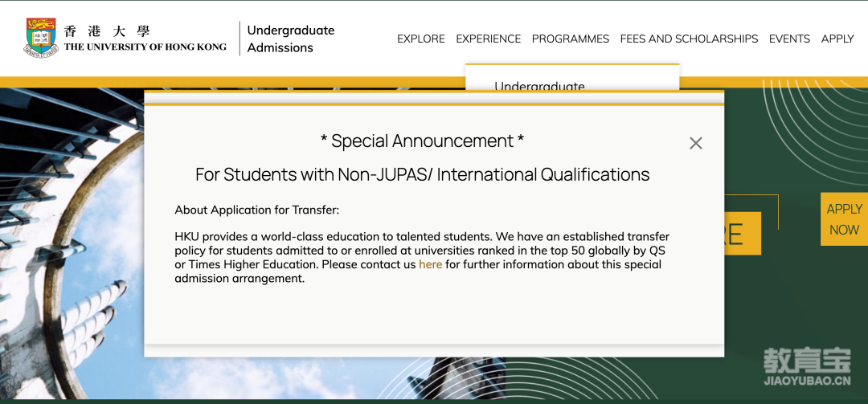
Task: Open the EVENTS menu
Action: (x=789, y=39)
